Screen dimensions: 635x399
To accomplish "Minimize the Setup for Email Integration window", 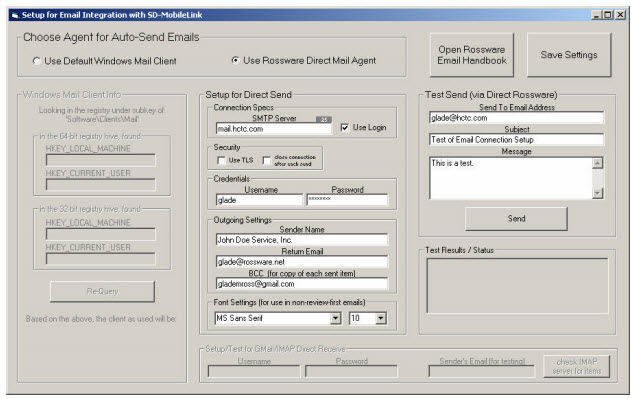I will 596,15.
